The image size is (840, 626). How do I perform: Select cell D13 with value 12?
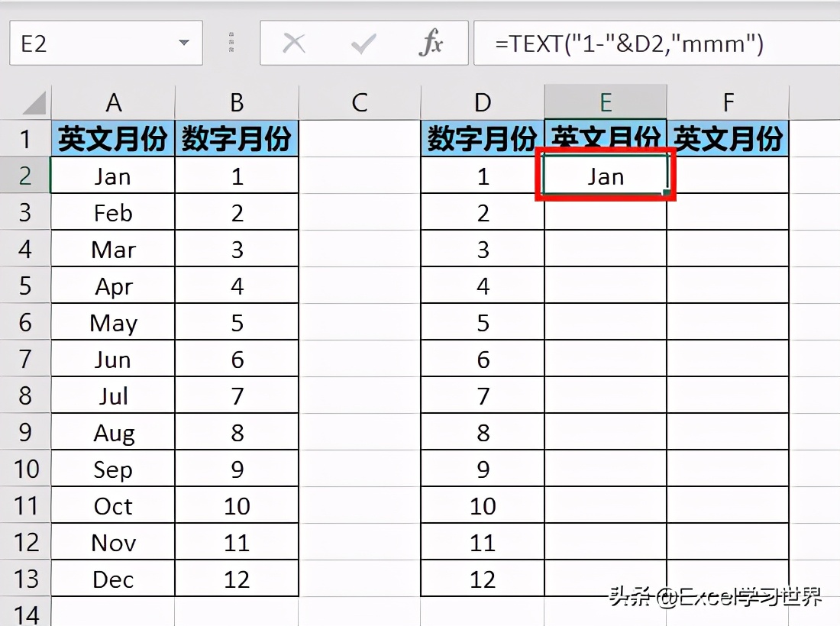pos(483,579)
